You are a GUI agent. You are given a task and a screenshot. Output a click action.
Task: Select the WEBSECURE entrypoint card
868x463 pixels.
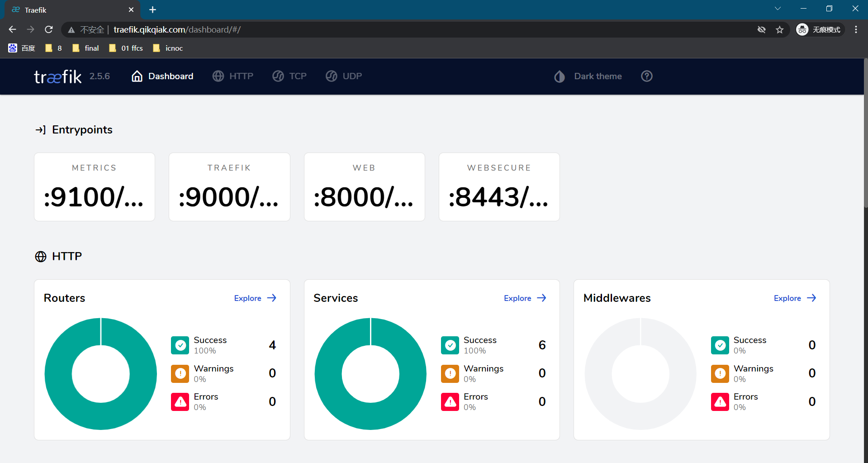[499, 187]
